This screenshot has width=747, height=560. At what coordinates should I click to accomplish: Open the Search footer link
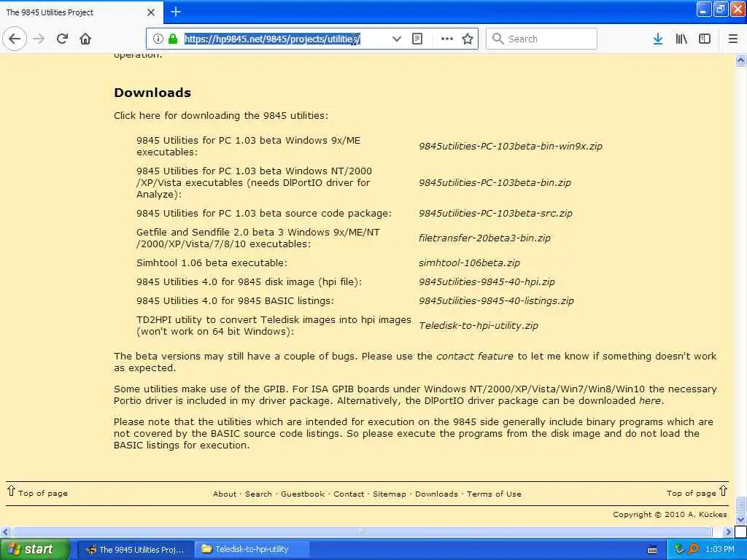tap(258, 494)
